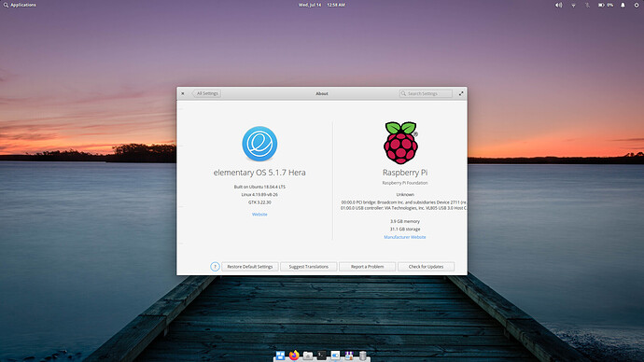Click the 'Raspberry Pi Foundation' text
This screenshot has width=644, height=362.
(405, 183)
